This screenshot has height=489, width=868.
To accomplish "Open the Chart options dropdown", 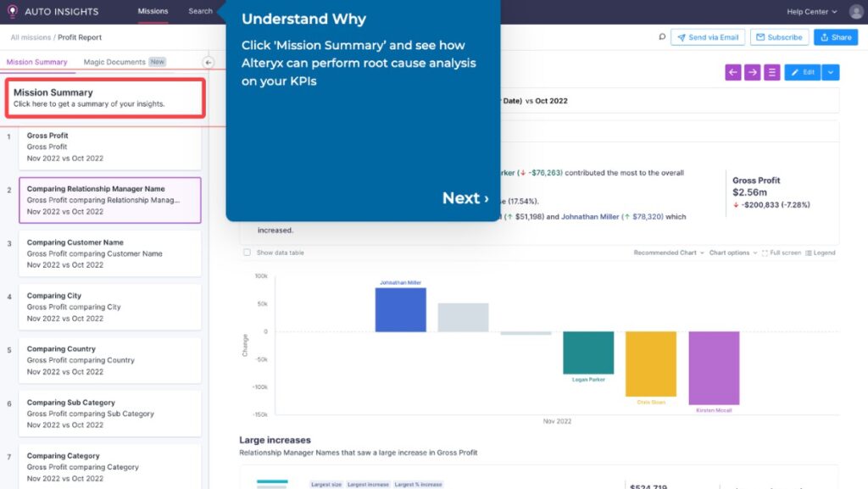I will point(729,252).
